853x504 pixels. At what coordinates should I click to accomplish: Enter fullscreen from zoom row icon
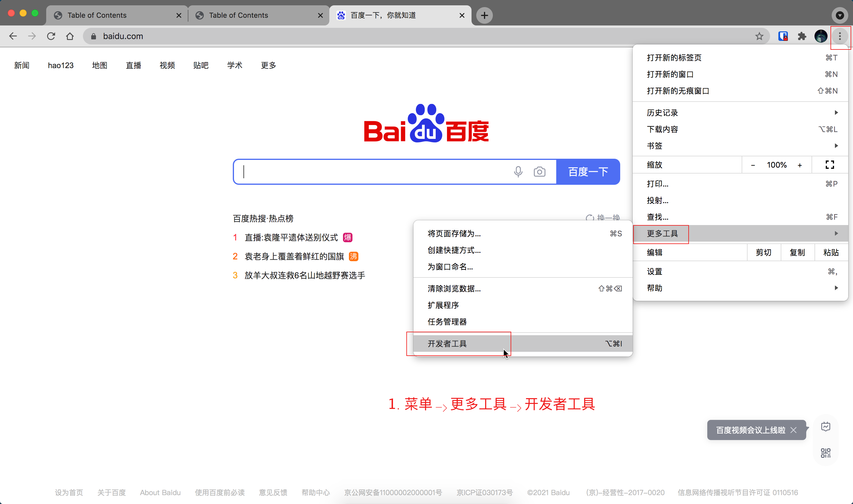830,165
